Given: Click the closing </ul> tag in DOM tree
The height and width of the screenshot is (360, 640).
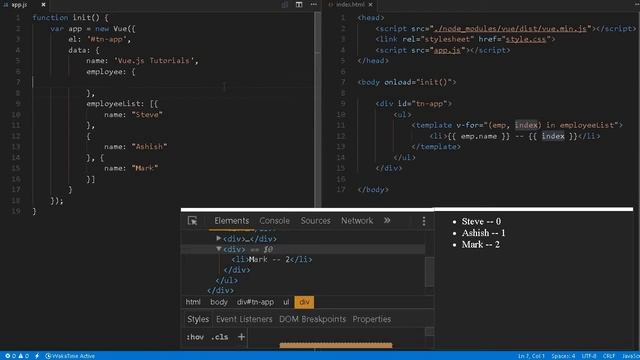Looking at the screenshot, I should [x=227, y=280].
